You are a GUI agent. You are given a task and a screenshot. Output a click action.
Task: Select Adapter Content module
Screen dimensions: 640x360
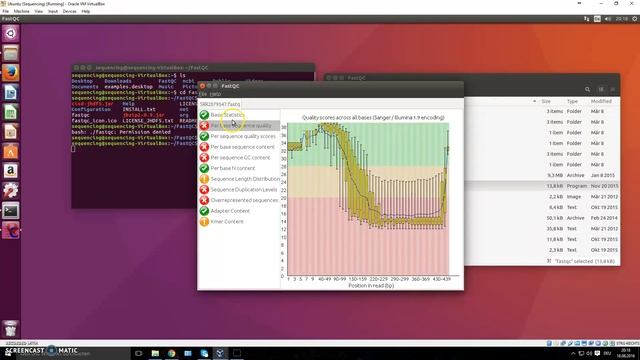pyautogui.click(x=230, y=211)
